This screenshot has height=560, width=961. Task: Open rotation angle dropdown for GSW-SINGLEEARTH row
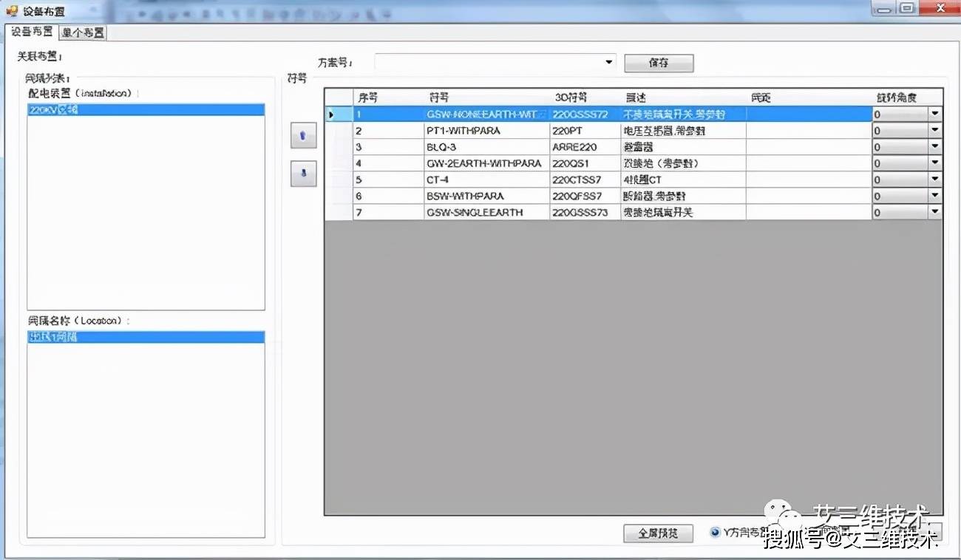(x=935, y=212)
